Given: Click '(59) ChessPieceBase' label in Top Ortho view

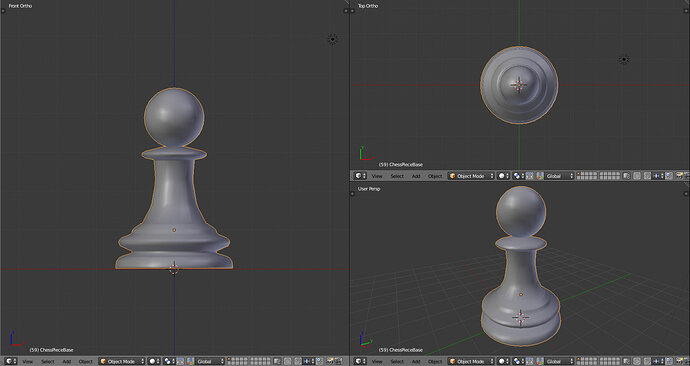Looking at the screenshot, I should pos(401,165).
